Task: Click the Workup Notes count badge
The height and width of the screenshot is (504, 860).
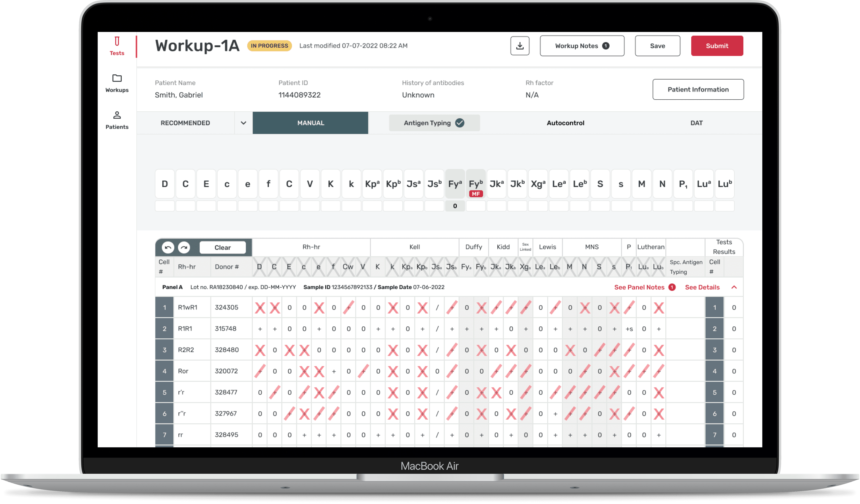Action: point(606,46)
